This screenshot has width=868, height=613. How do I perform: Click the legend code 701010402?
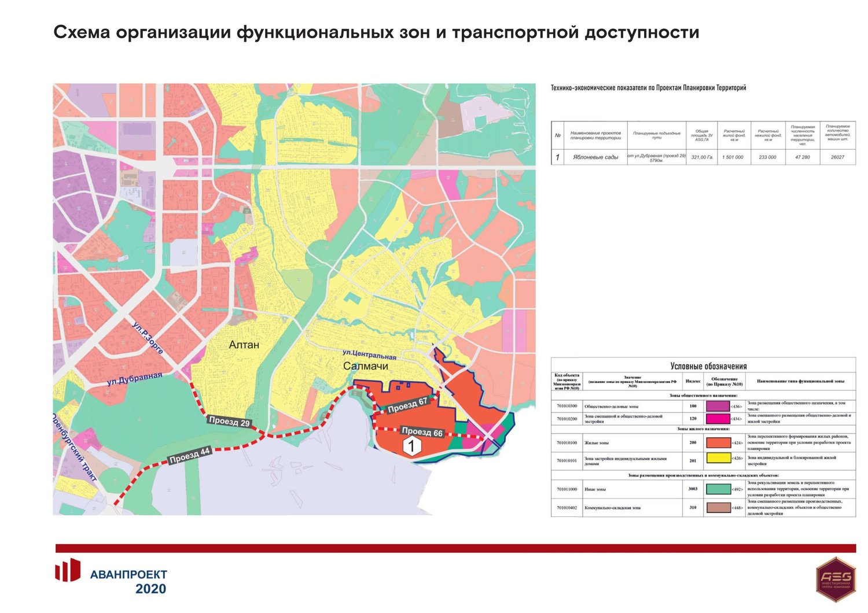[x=567, y=508]
